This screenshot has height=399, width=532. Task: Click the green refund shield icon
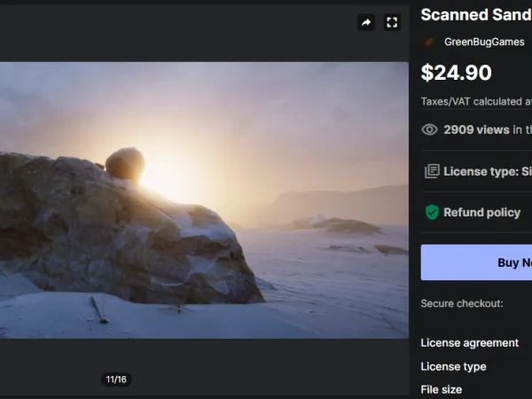click(x=432, y=212)
